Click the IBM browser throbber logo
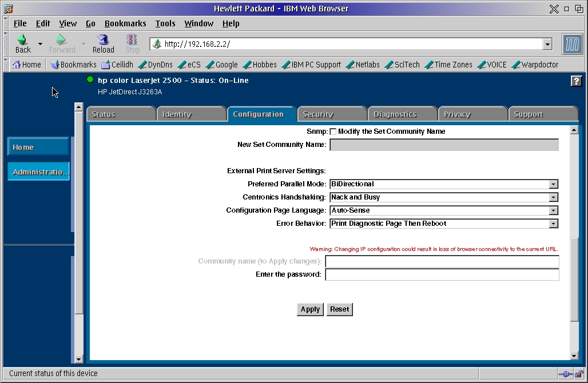 coord(572,44)
